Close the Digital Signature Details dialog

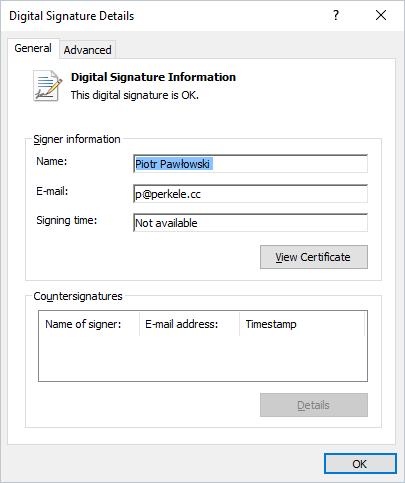[x=381, y=15]
